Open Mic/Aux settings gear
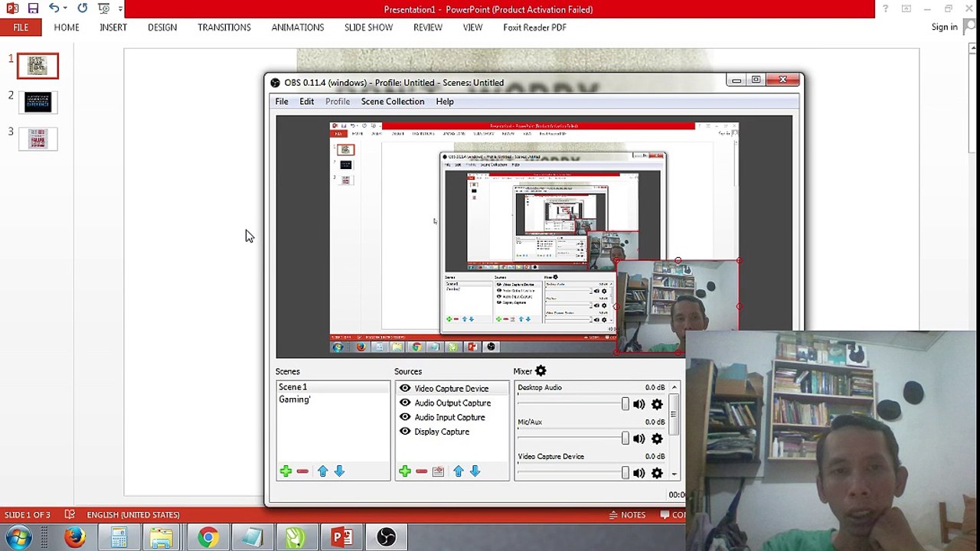 point(657,439)
